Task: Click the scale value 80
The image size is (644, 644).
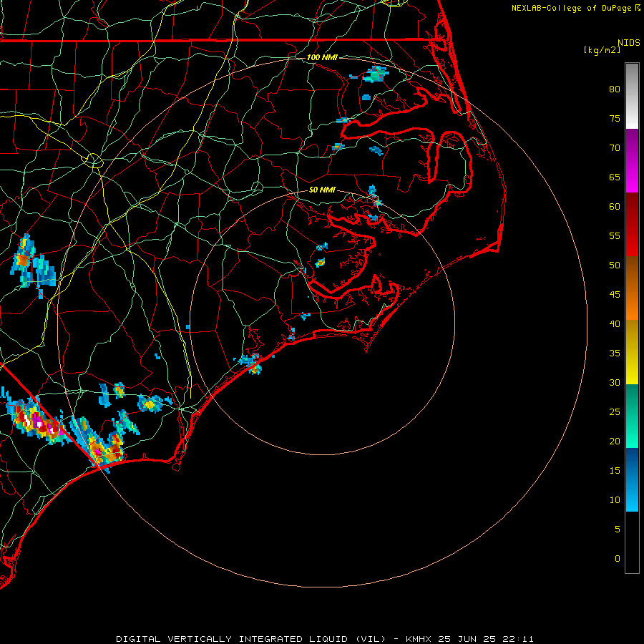Action: click(615, 89)
